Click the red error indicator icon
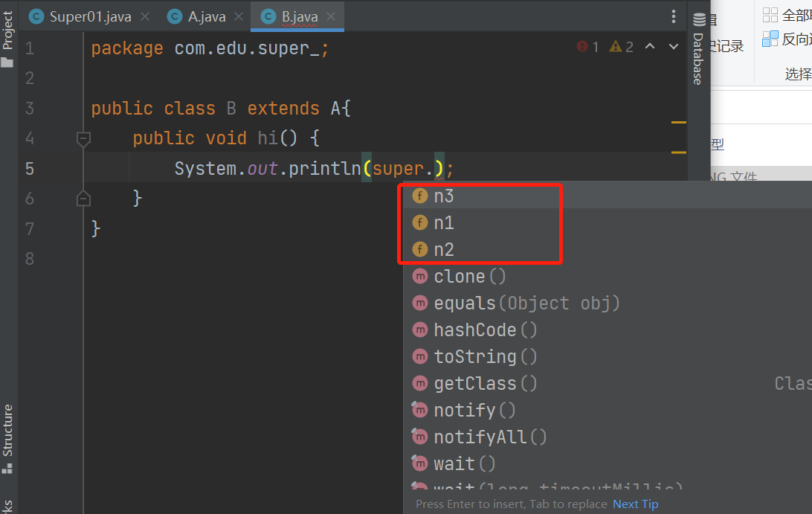 [x=582, y=47]
